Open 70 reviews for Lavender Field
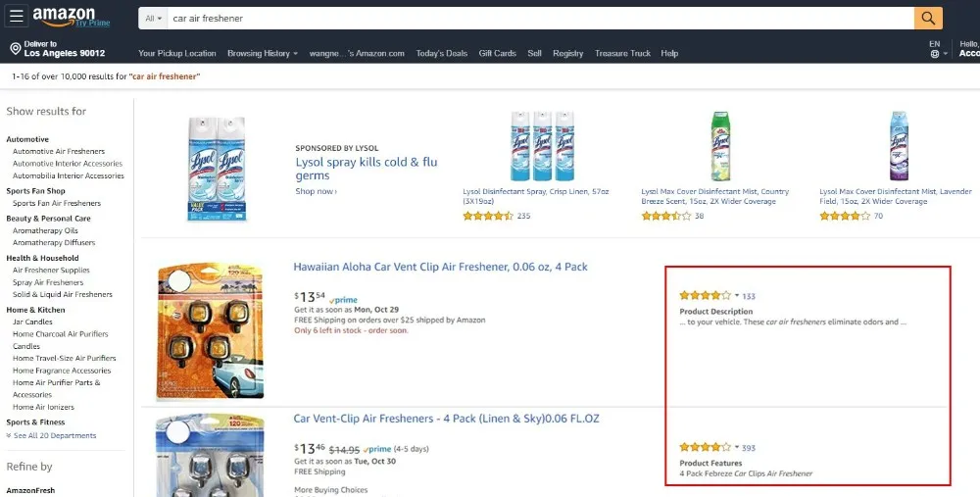This screenshot has width=980, height=497. tap(878, 217)
